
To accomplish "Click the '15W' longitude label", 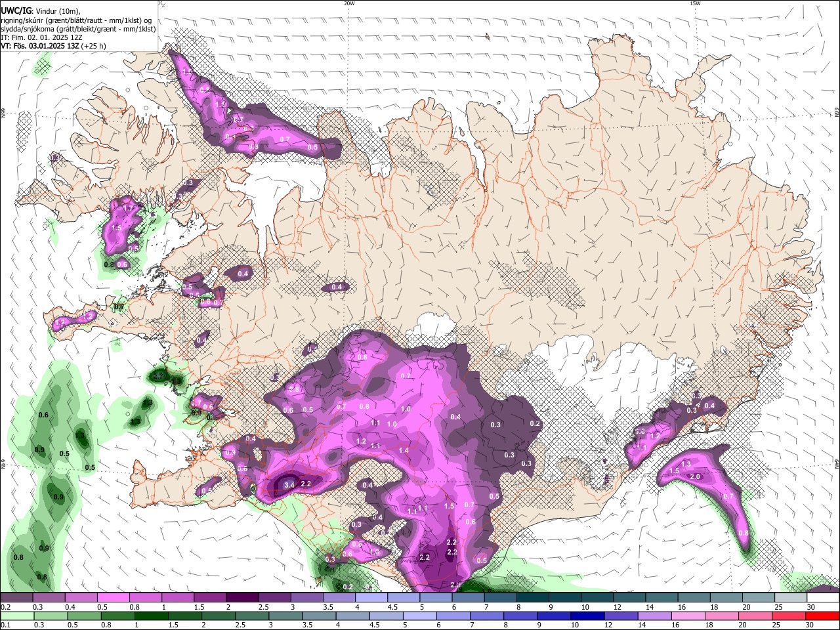I will click(x=695, y=3).
